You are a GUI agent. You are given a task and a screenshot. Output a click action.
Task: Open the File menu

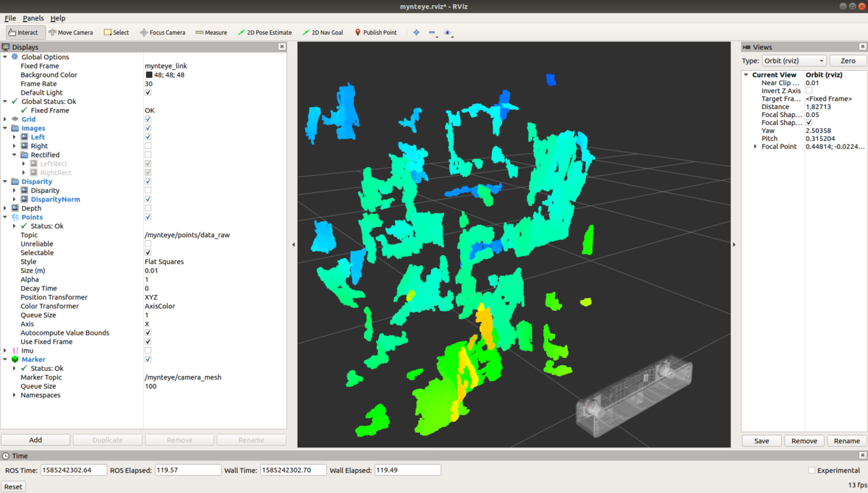pyautogui.click(x=10, y=18)
